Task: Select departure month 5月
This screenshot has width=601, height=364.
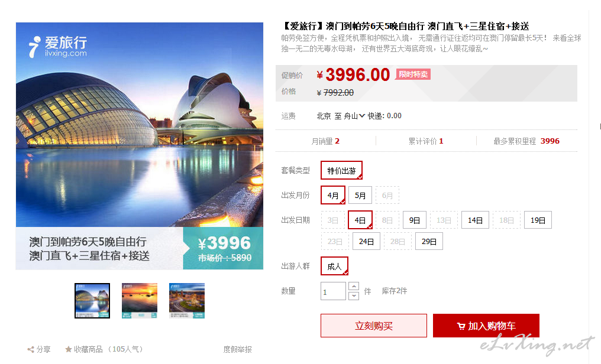Action: coord(360,196)
